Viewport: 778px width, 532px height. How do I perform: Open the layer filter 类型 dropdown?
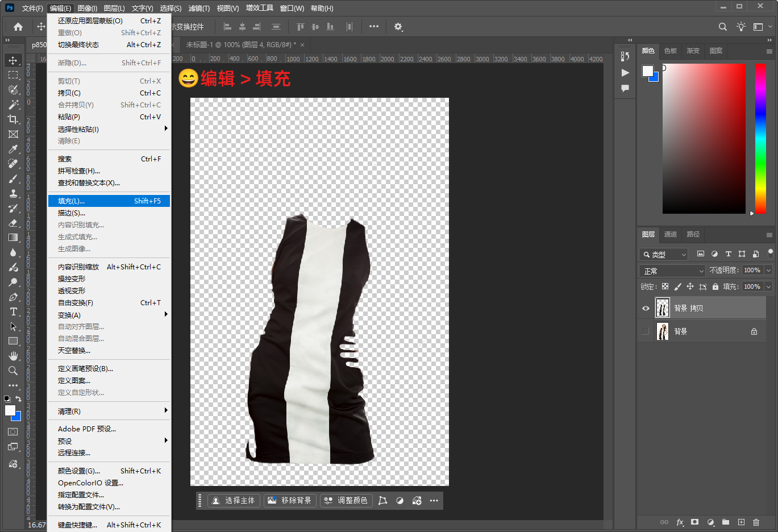point(664,254)
